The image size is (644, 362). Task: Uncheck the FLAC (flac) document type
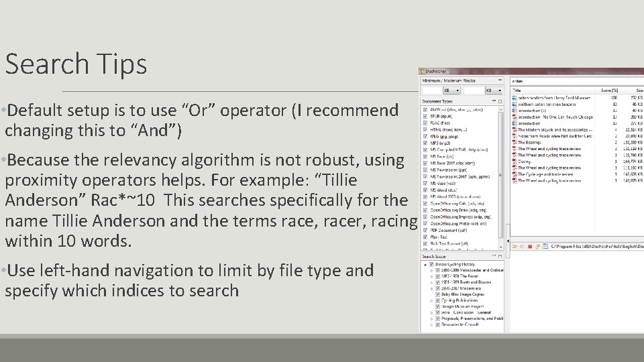(x=425, y=123)
